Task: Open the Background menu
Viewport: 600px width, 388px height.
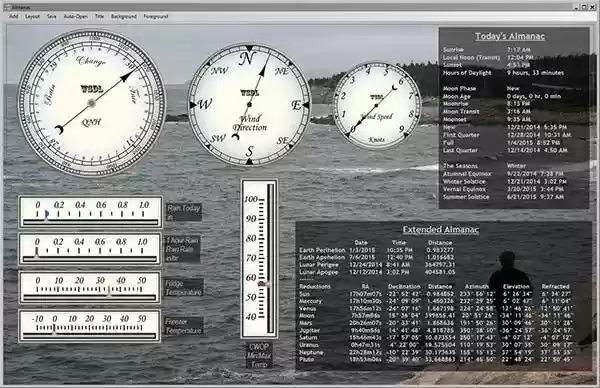Action: point(124,16)
